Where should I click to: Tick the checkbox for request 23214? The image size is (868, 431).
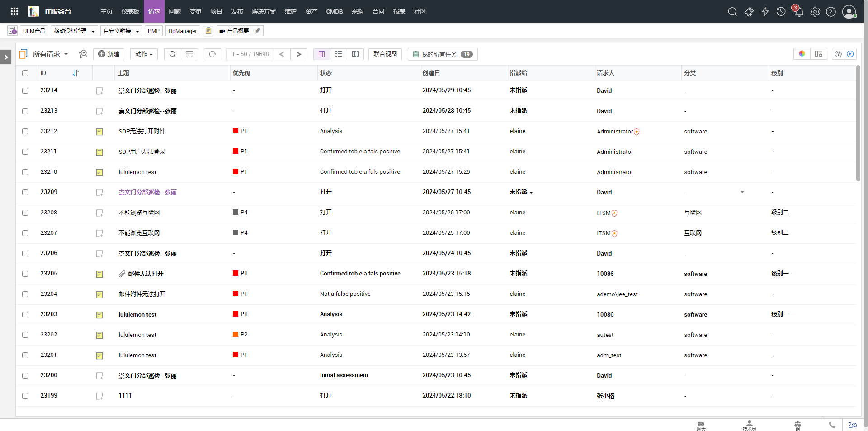coord(25,90)
